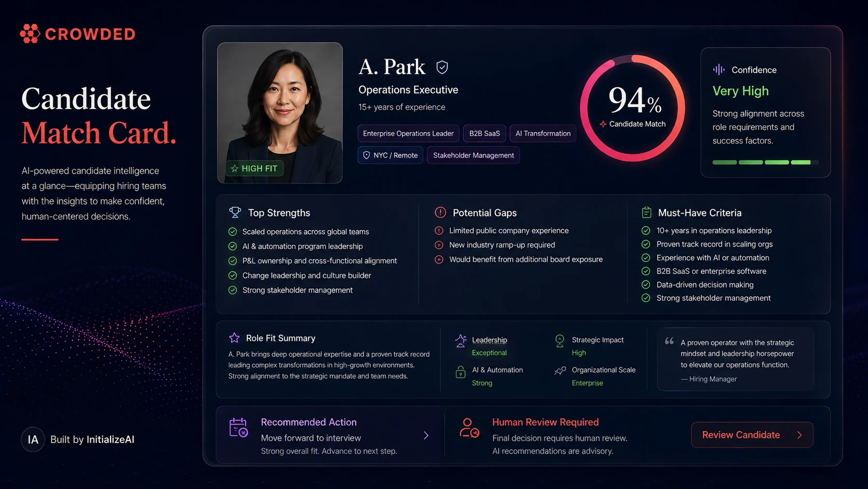This screenshot has height=489, width=868.
Task: Click the location pin icon in NYC tag
Action: pyautogui.click(x=367, y=155)
